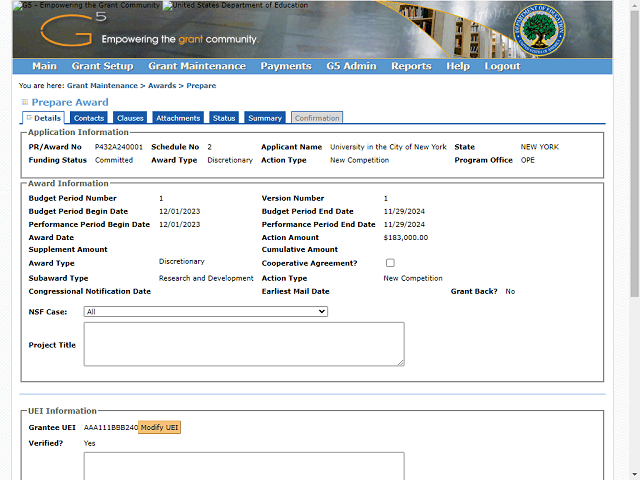Click the broken G5 image icon at top left
This screenshot has width=640, height=480.
17,5
